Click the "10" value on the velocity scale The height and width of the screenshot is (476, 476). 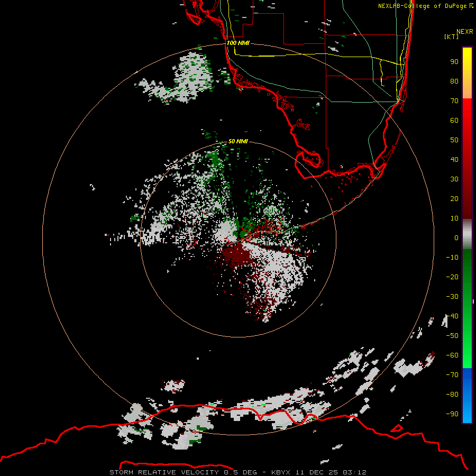click(454, 218)
